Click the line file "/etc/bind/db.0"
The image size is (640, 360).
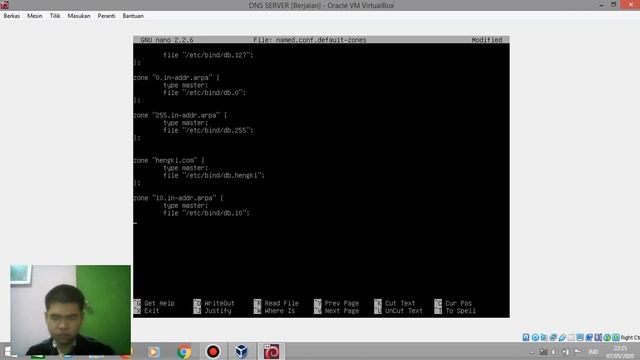[x=204, y=93]
